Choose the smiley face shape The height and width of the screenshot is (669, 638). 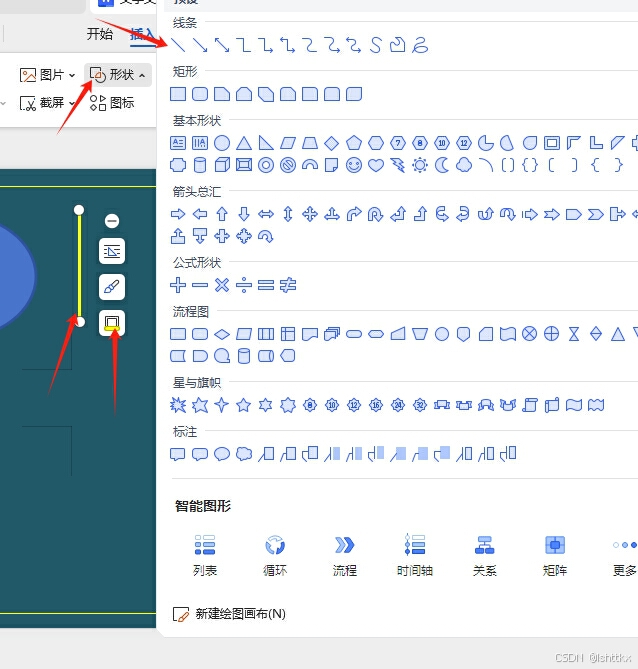coord(354,165)
